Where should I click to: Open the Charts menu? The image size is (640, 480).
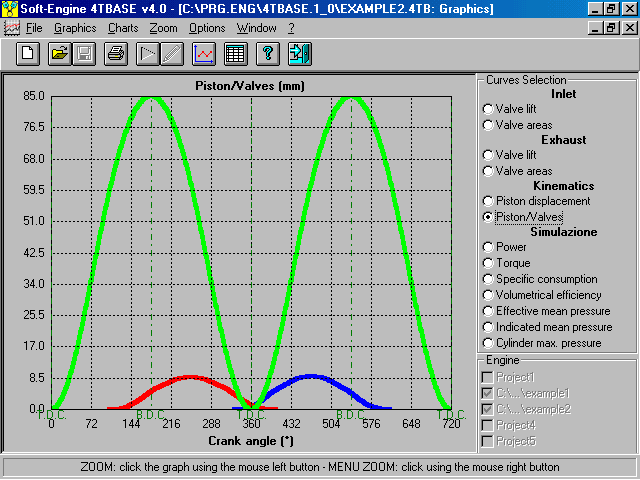(x=123, y=28)
